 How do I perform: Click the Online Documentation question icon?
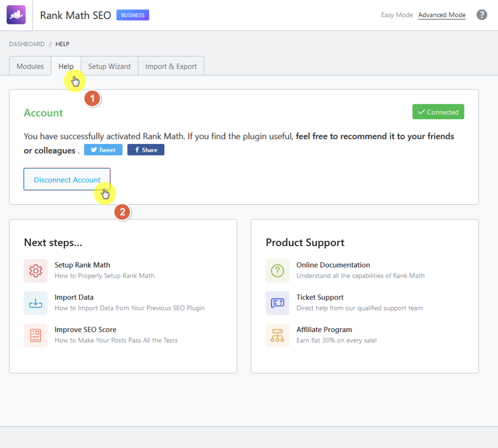click(x=278, y=271)
